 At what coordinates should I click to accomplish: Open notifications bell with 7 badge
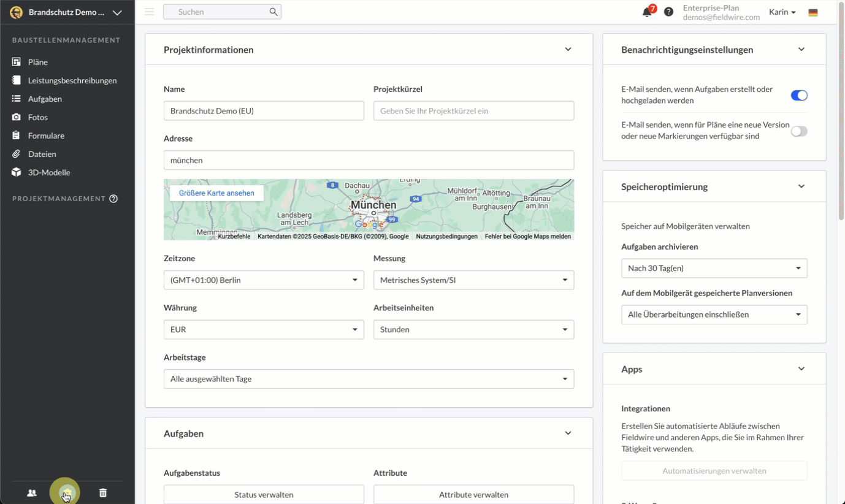tap(648, 11)
